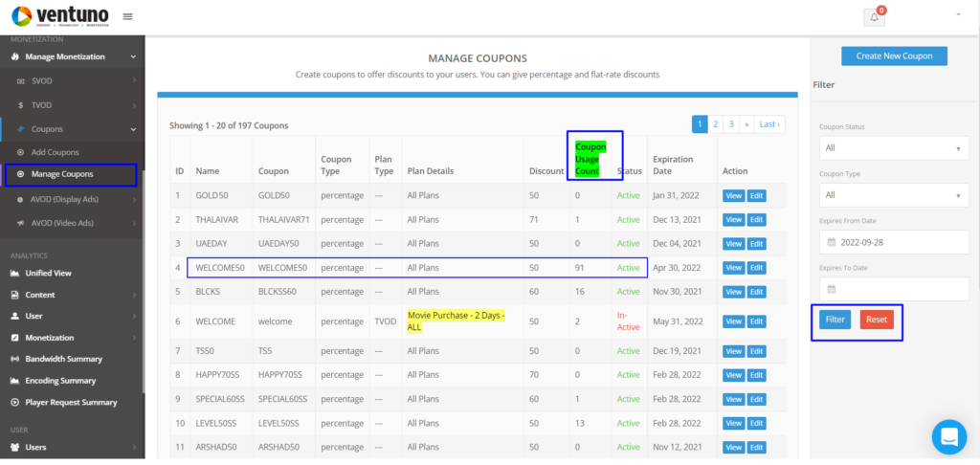Image resolution: width=980 pixels, height=465 pixels.
Task: Expand AVOD (Display Ads) submenu
Action: pos(134,199)
